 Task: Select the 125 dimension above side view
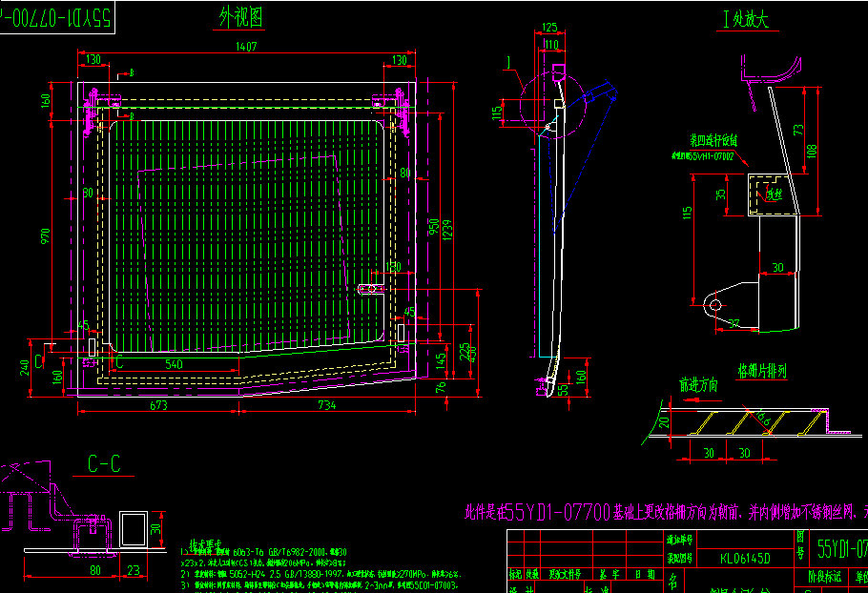(x=548, y=28)
